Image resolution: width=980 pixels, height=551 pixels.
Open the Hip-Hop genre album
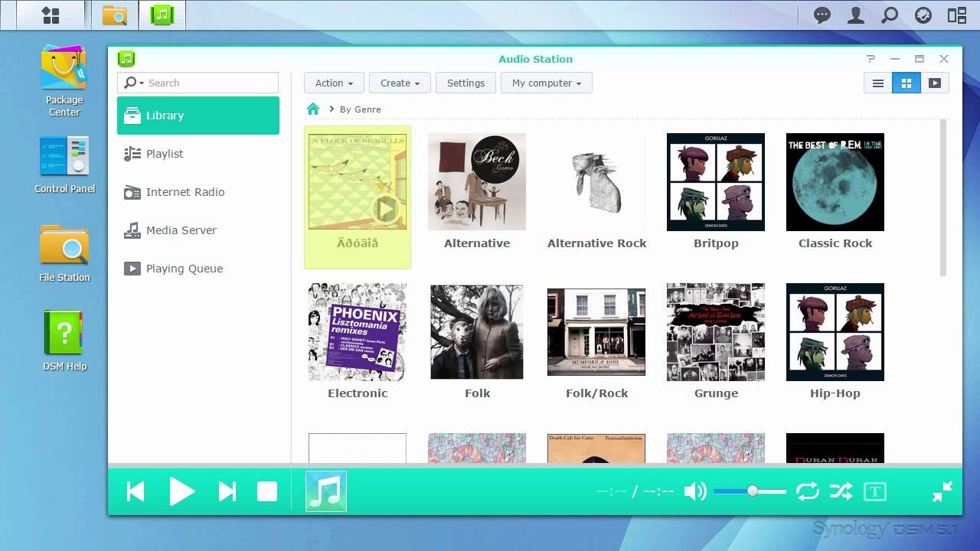(x=835, y=332)
